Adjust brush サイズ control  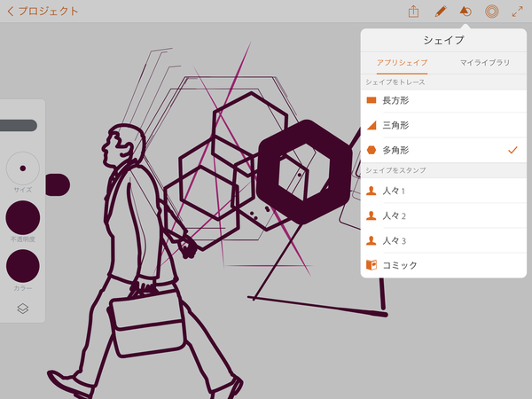pos(23,168)
